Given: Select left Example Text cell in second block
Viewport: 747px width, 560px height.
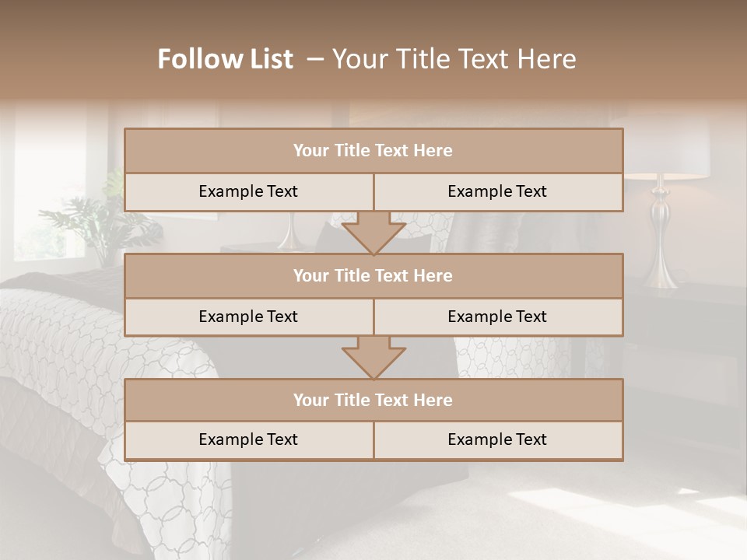Looking at the screenshot, I should tap(248, 317).
